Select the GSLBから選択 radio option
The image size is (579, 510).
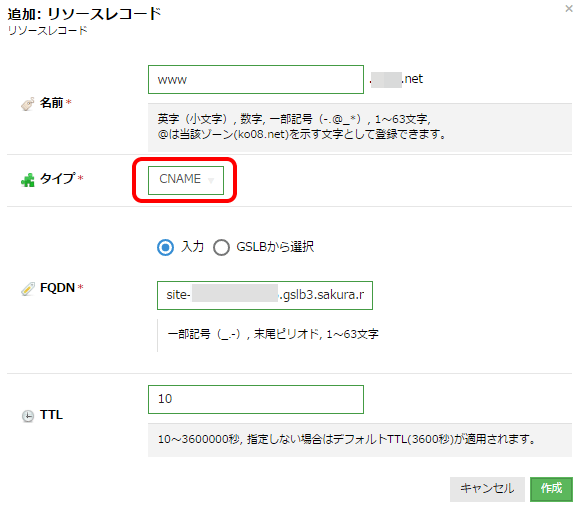pos(221,247)
